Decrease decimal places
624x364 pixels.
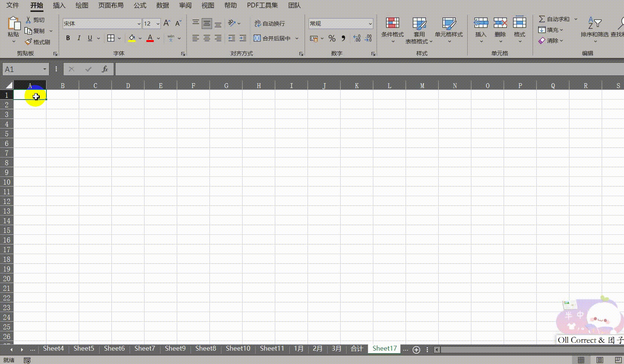point(368,39)
